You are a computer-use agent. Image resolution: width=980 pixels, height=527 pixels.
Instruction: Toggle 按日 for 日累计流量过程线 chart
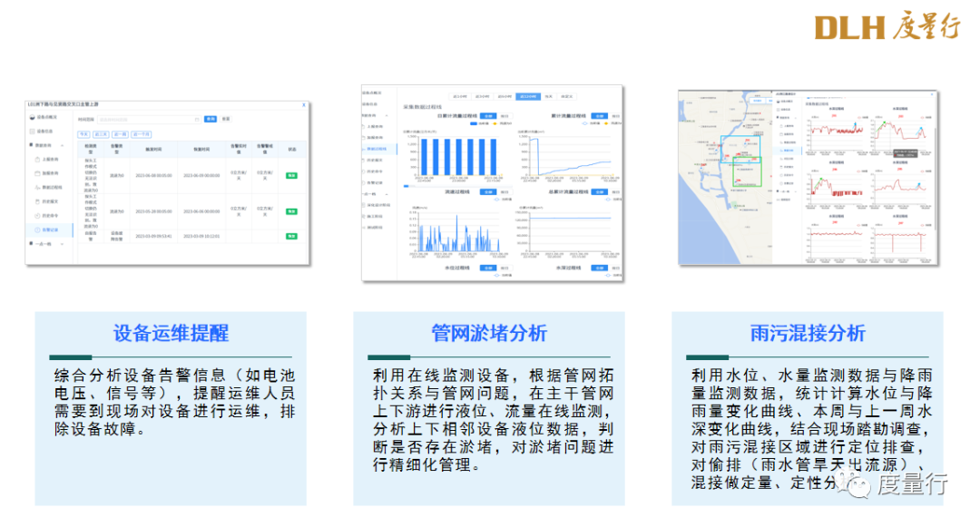click(x=505, y=116)
